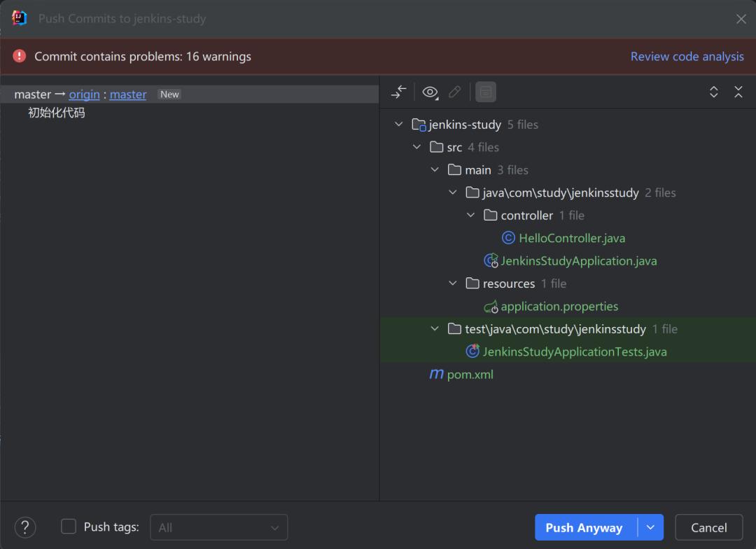The height and width of the screenshot is (549, 756).
Task: Collapse the jenkins-study root node
Action: pyautogui.click(x=399, y=124)
